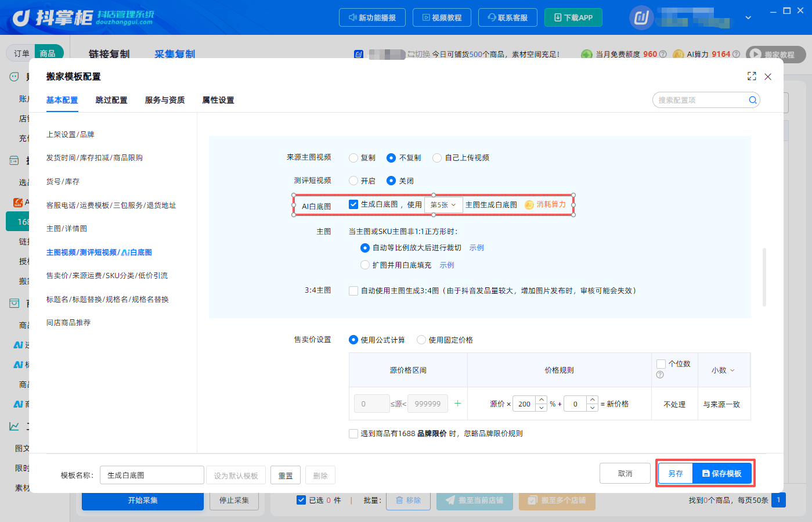The width and height of the screenshot is (812, 522).
Task: Expand the template config dialog to fullscreen
Action: click(x=752, y=76)
